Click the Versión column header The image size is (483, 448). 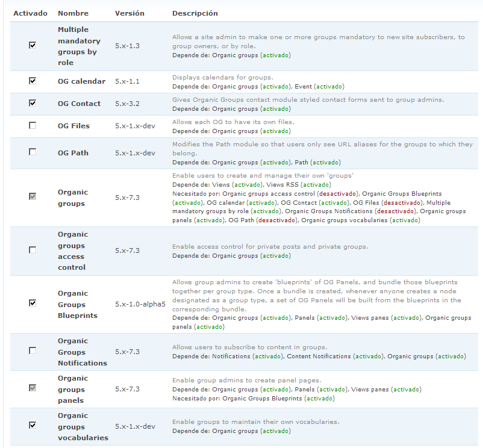point(129,13)
